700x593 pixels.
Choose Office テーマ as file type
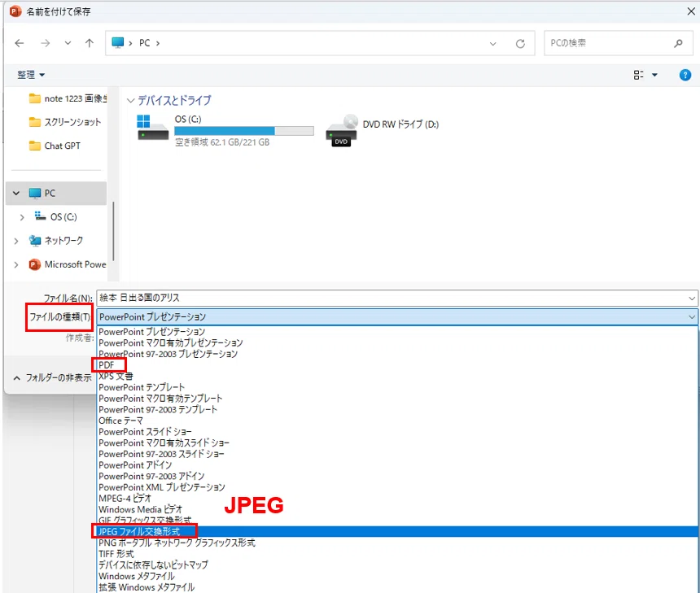(x=397, y=421)
